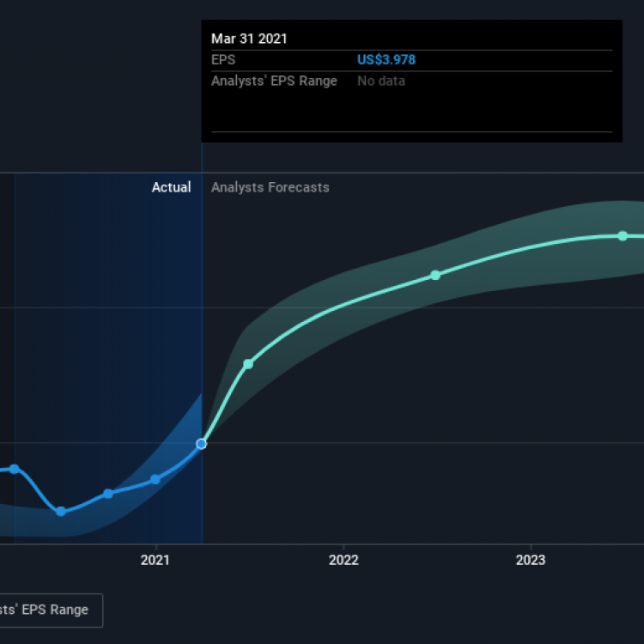Viewport: 644px width, 644px height.
Task: Click the Analysts' EPS Range row in tooltip
Action: click(x=411, y=81)
